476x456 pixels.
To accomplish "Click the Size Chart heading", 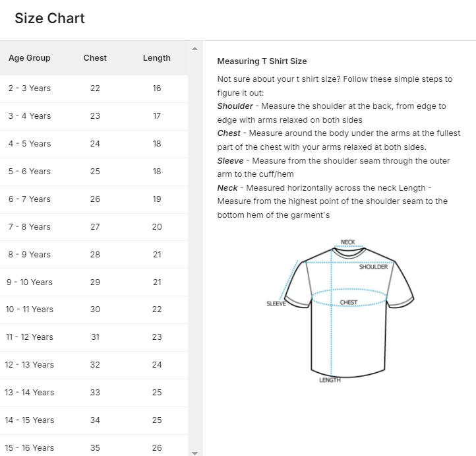I will 50,18.
